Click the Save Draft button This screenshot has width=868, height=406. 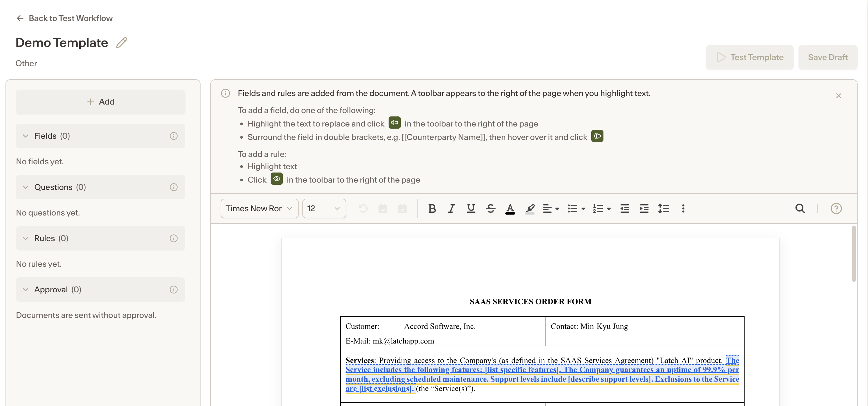point(827,57)
